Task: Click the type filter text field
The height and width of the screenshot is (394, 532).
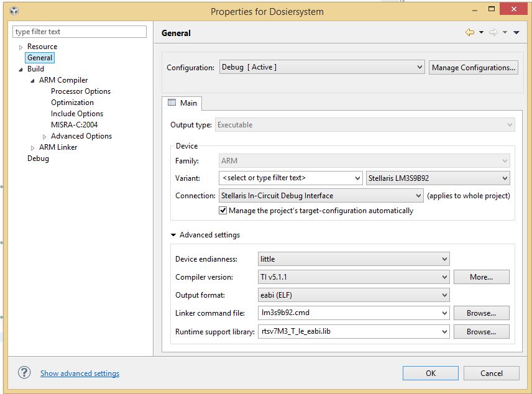Action: 80,32
